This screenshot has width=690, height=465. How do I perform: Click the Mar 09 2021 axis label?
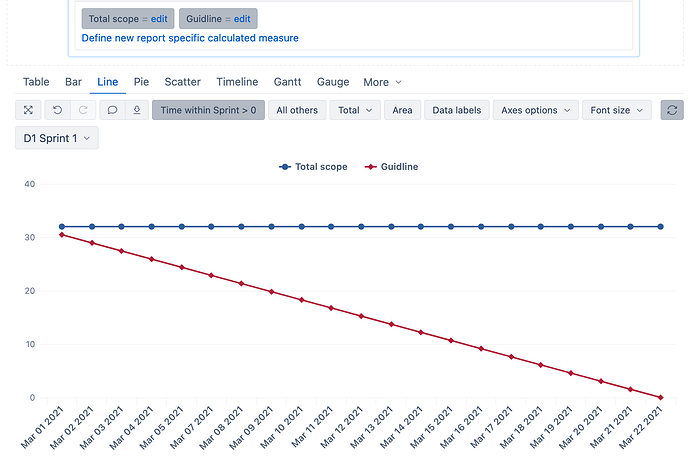coord(252,427)
